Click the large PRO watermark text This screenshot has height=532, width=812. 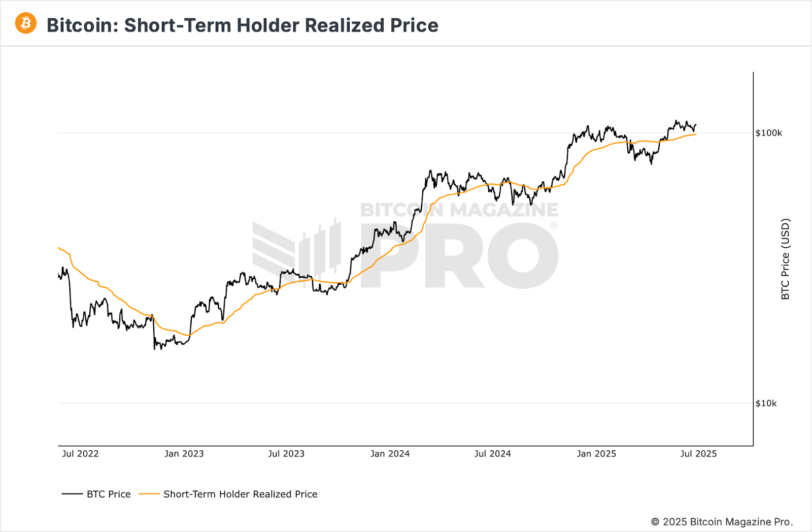point(459,256)
